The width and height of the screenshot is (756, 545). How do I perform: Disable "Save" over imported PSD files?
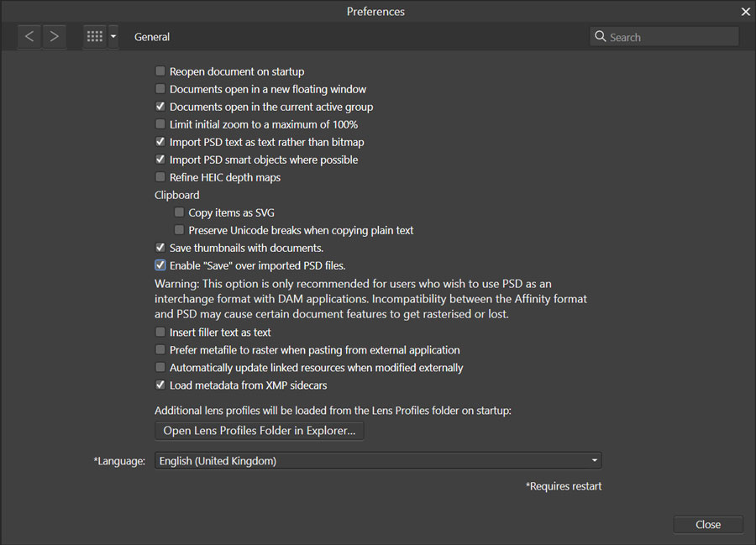(160, 265)
